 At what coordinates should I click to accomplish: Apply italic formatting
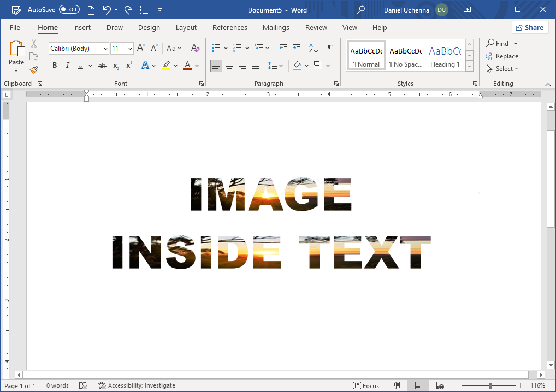67,65
